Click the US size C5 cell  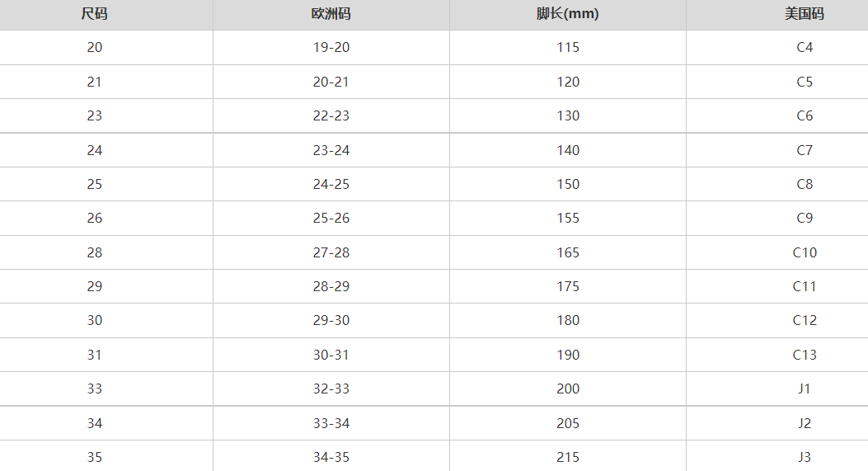(x=805, y=82)
